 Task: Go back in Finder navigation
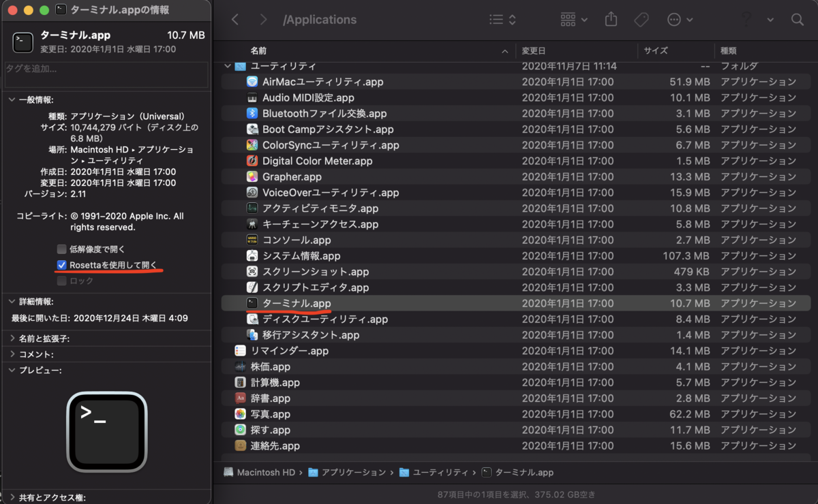click(x=235, y=20)
